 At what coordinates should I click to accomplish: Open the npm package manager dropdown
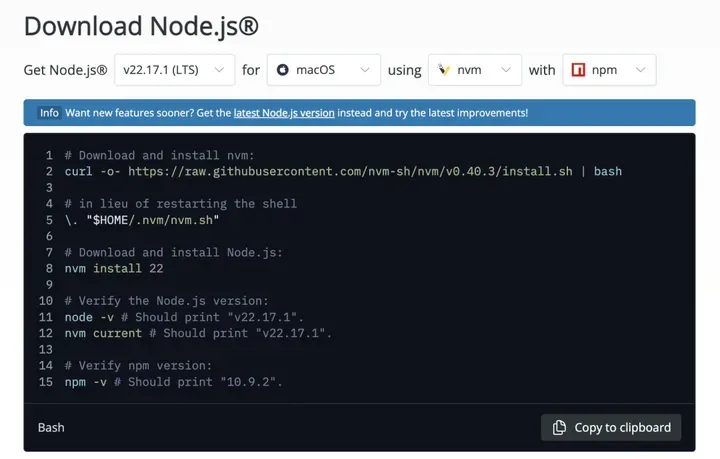(x=609, y=70)
